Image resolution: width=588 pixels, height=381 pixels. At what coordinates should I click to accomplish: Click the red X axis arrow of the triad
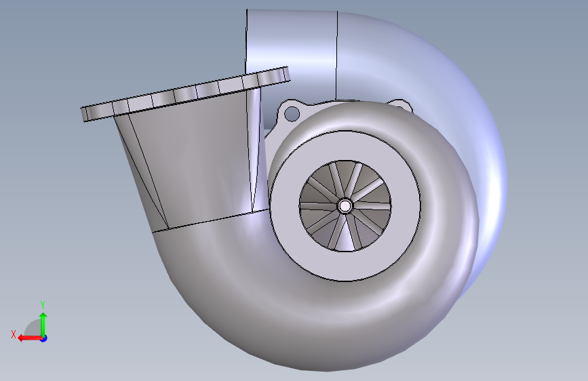click(x=30, y=338)
